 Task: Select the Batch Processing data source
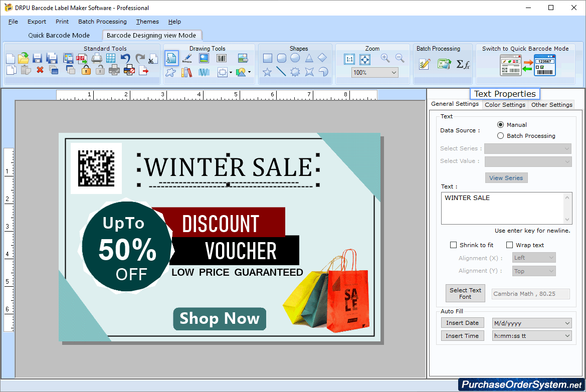(x=500, y=135)
